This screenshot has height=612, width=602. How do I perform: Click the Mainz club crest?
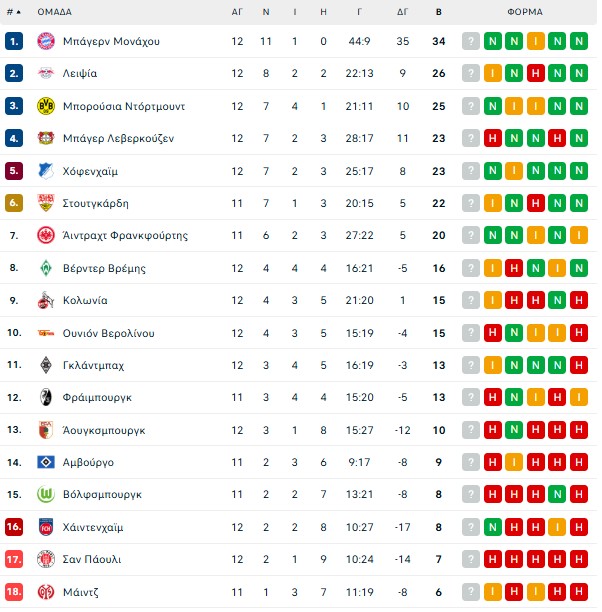(x=45, y=591)
